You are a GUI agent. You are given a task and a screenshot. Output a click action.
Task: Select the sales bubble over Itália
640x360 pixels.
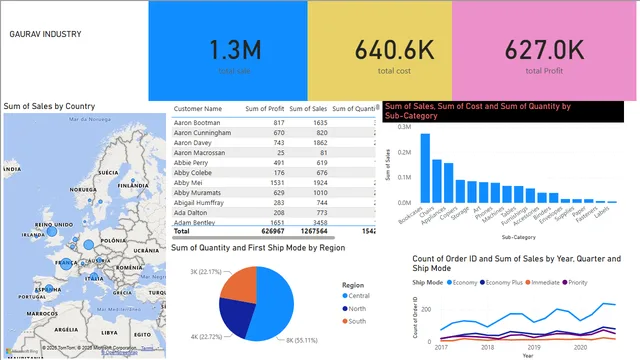[94, 276]
